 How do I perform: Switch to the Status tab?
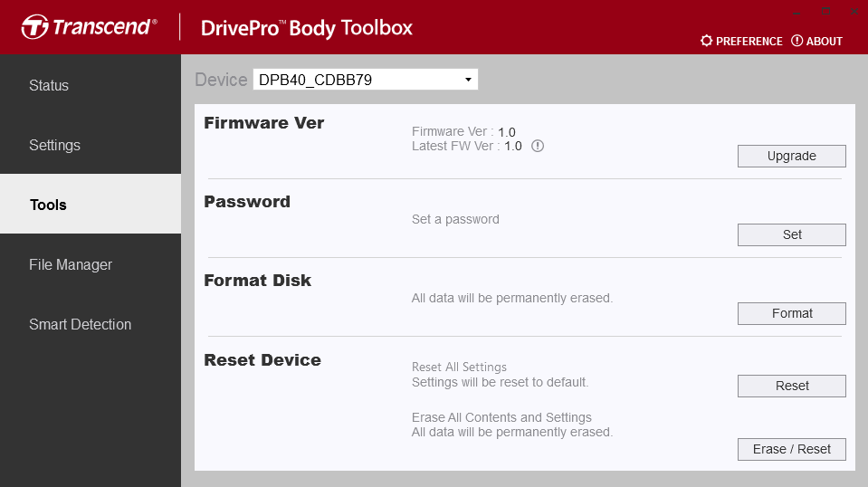pyautogui.click(x=91, y=85)
